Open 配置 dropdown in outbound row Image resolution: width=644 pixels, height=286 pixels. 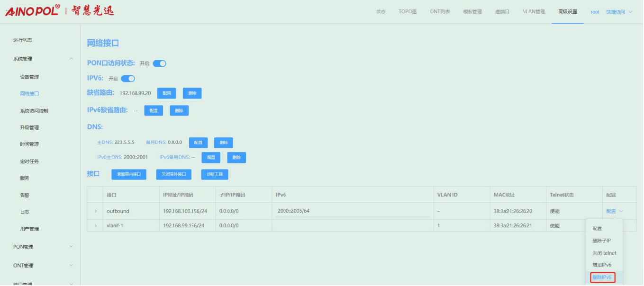click(x=614, y=211)
